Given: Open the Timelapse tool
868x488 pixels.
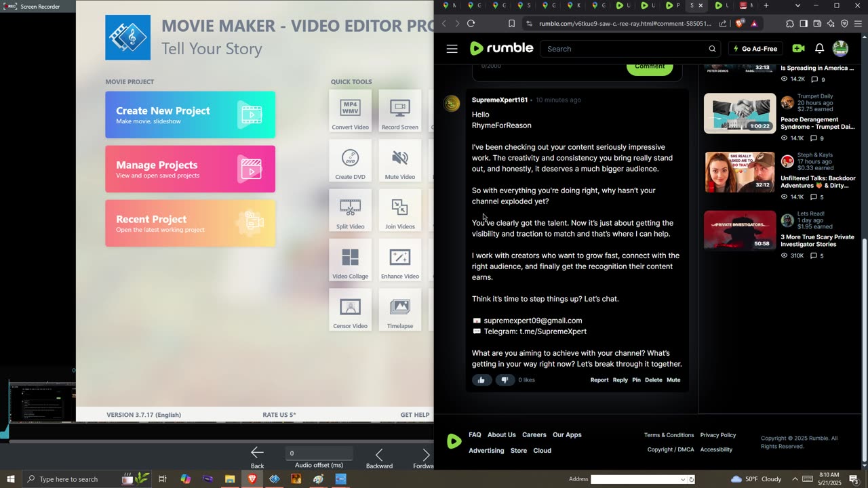Looking at the screenshot, I should click(400, 310).
